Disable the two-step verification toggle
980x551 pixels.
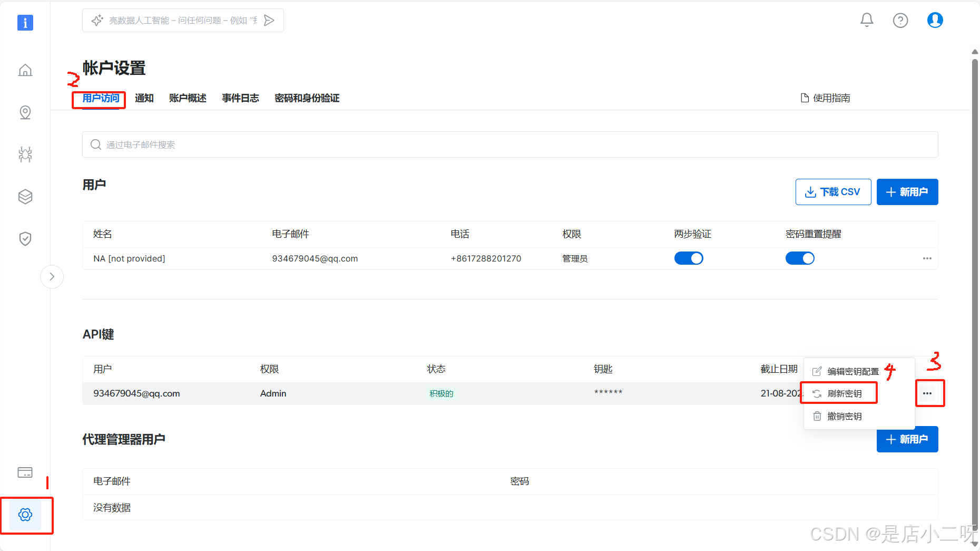689,258
